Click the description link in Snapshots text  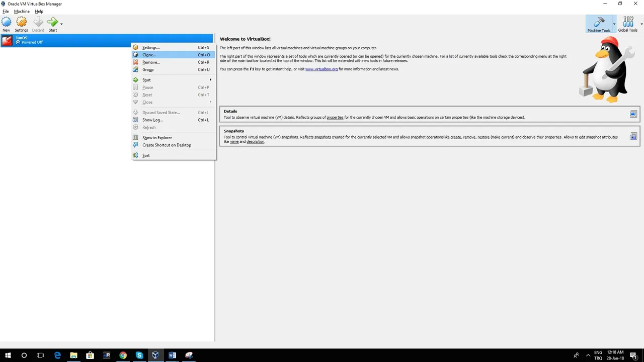point(256,141)
